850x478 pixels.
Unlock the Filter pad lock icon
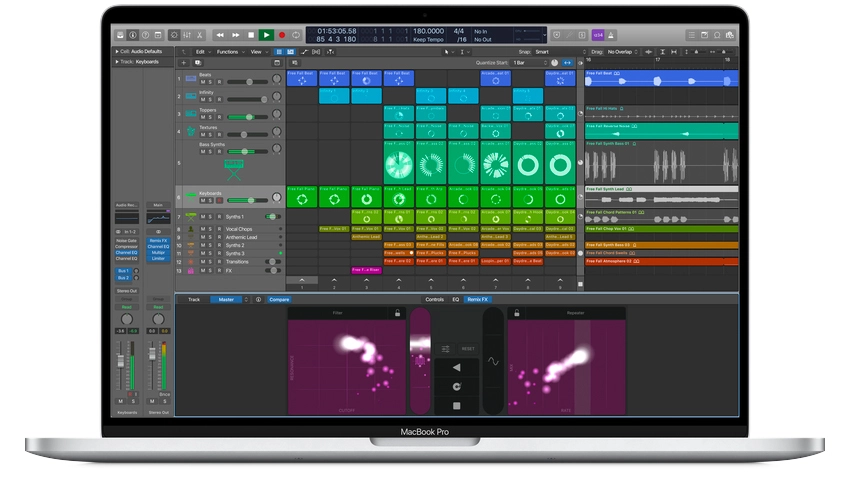397,313
